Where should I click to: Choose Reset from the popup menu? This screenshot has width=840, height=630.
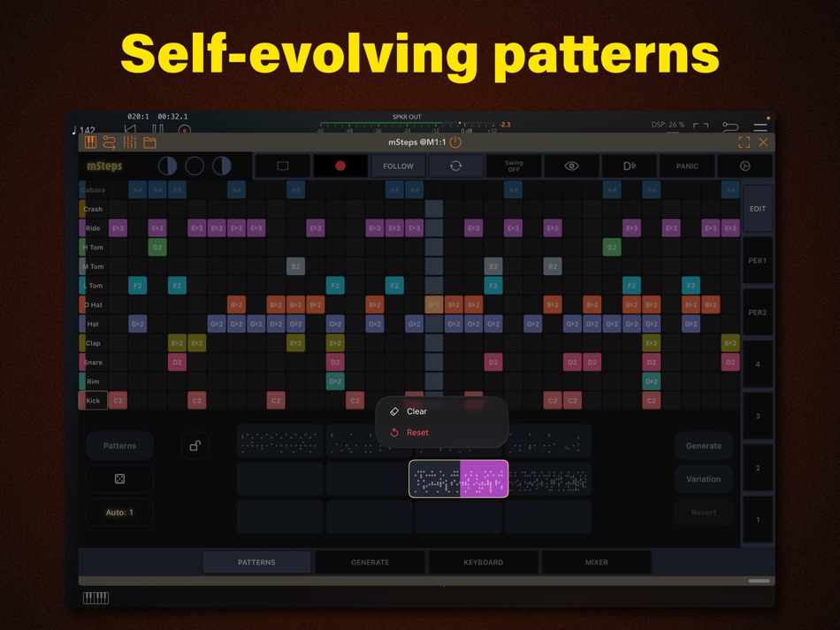(x=442, y=433)
